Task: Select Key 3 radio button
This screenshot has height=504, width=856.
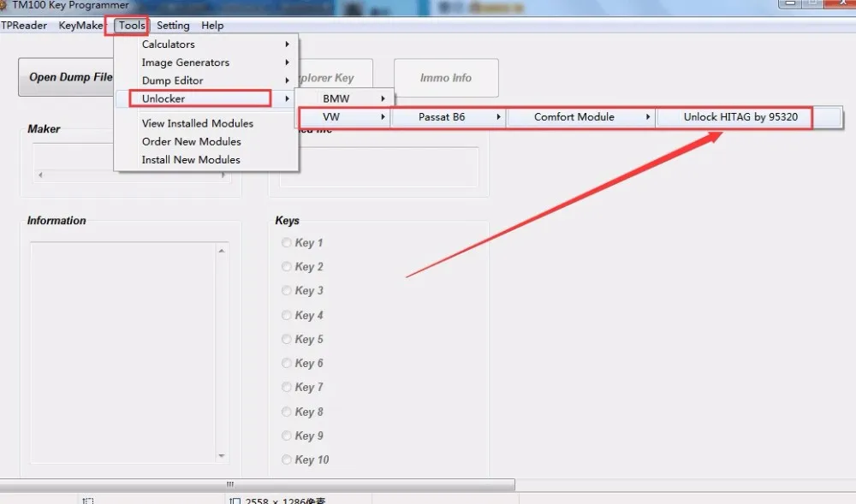Action: [x=286, y=291]
